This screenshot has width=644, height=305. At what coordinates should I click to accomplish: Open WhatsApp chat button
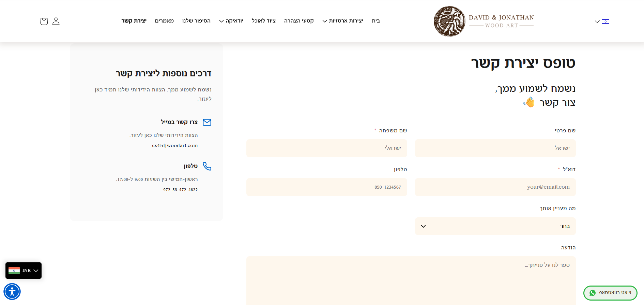coord(610,293)
